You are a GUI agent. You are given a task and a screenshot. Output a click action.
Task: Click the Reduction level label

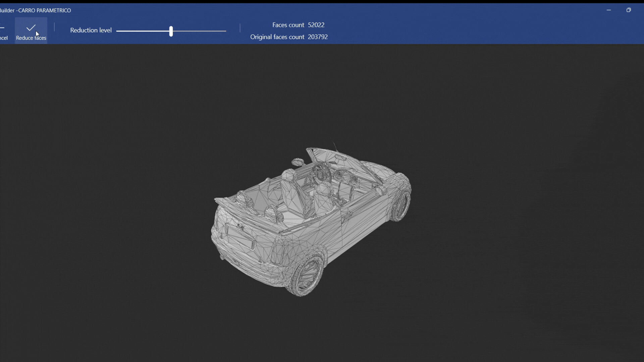[91, 30]
